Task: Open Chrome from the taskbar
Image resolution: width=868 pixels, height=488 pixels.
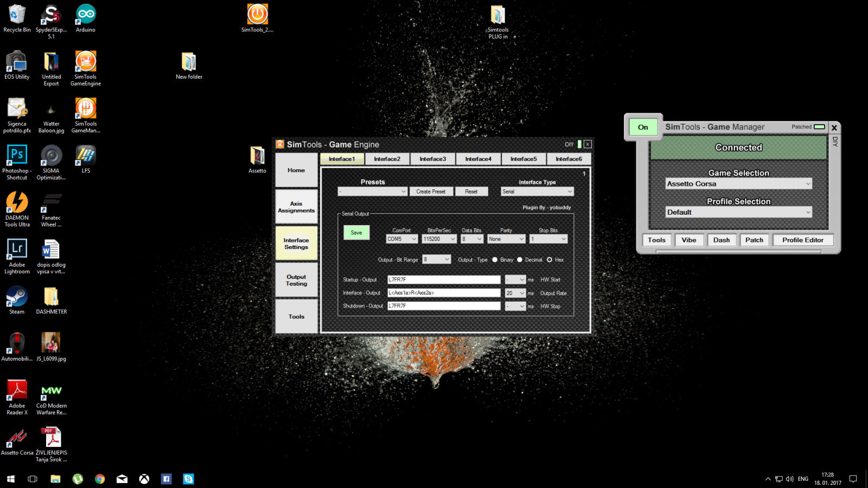Action: (x=100, y=479)
